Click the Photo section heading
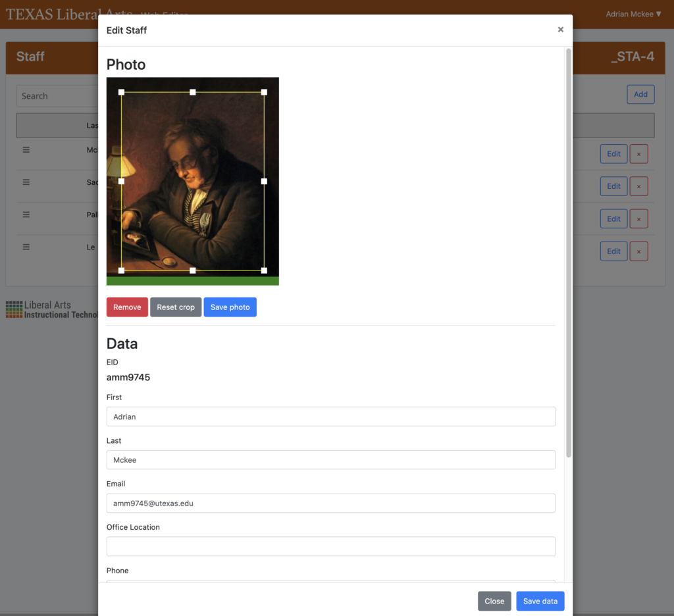Screen dimensions: 674x616 pos(126,64)
